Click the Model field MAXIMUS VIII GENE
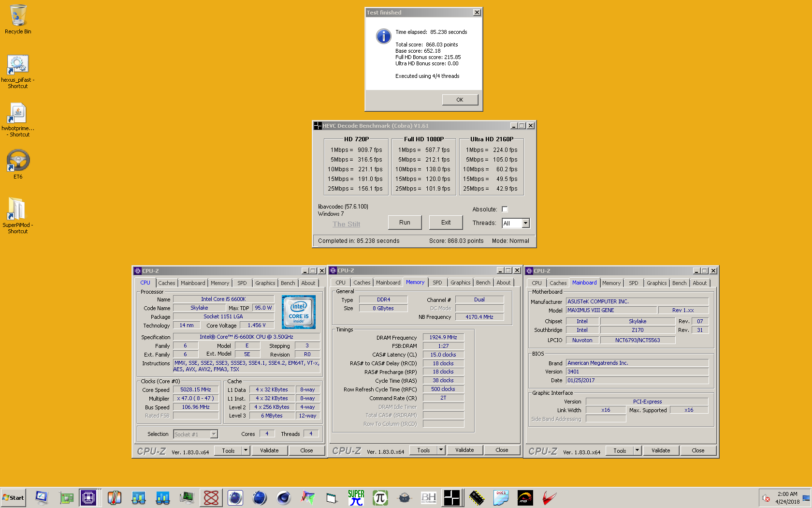Image resolution: width=812 pixels, height=508 pixels. [x=611, y=310]
